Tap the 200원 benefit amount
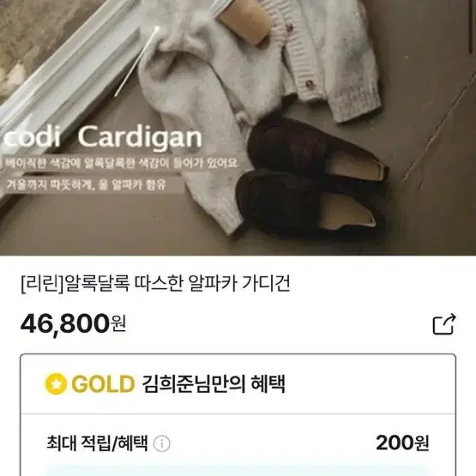The height and width of the screenshot is (476, 476). click(x=402, y=443)
